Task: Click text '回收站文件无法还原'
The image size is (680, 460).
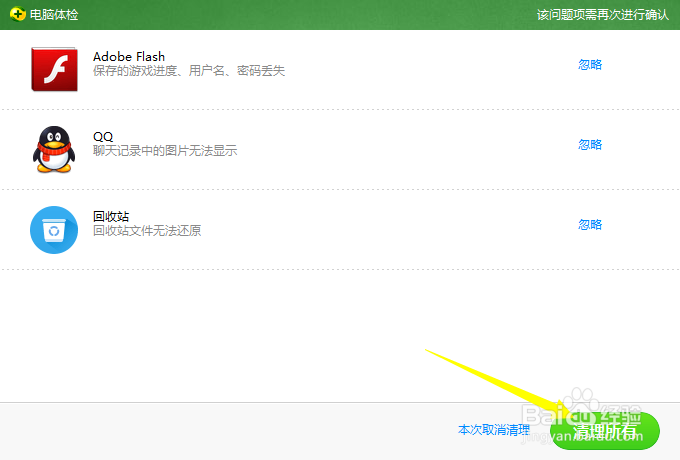Action: point(147,230)
